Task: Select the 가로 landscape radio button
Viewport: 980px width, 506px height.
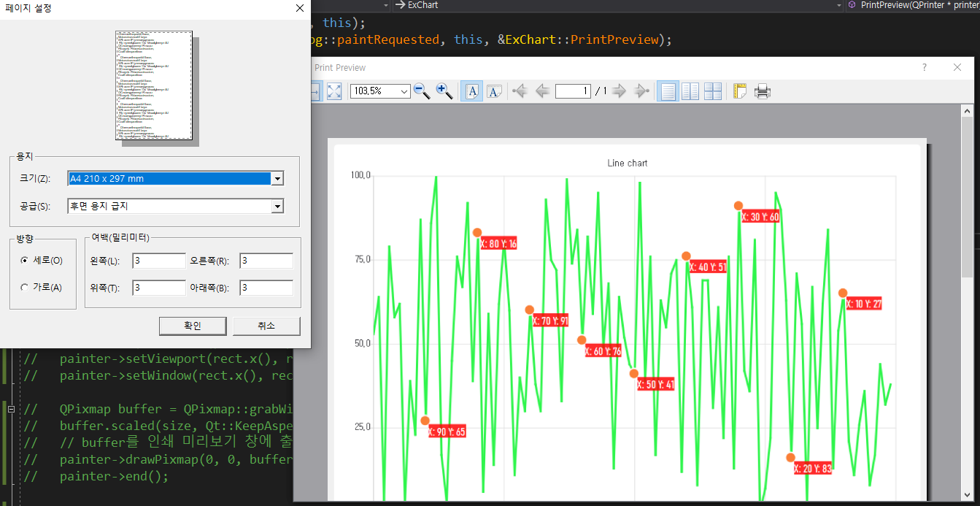Action: [x=25, y=288]
